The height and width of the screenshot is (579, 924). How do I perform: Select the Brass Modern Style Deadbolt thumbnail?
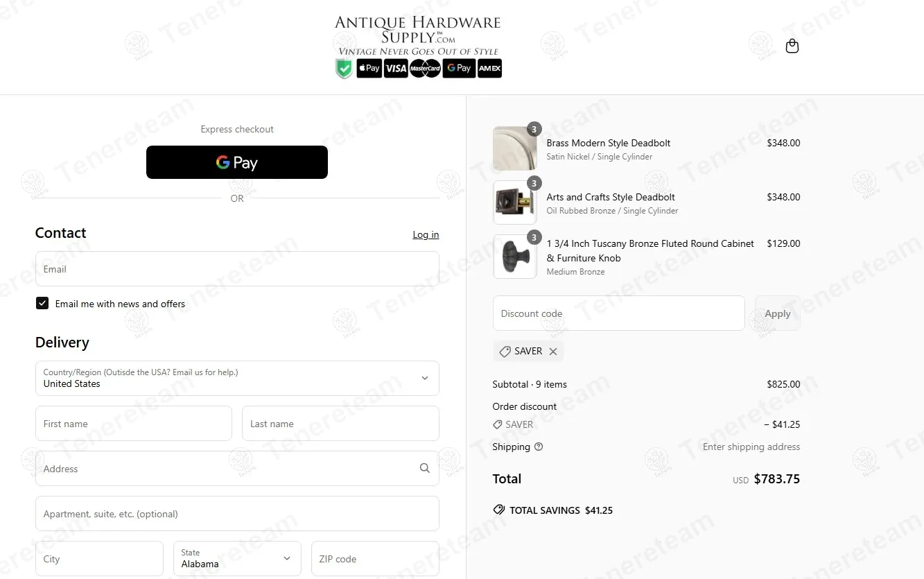(x=515, y=148)
